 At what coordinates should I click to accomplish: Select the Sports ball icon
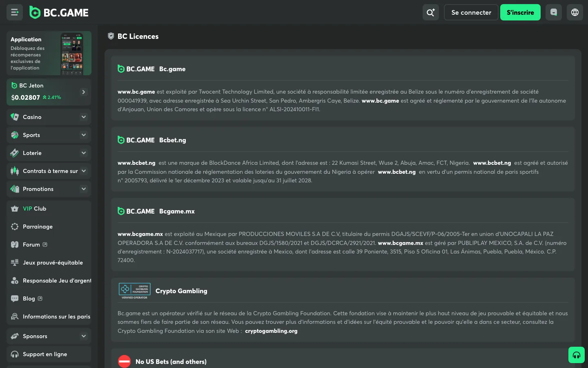click(x=15, y=135)
